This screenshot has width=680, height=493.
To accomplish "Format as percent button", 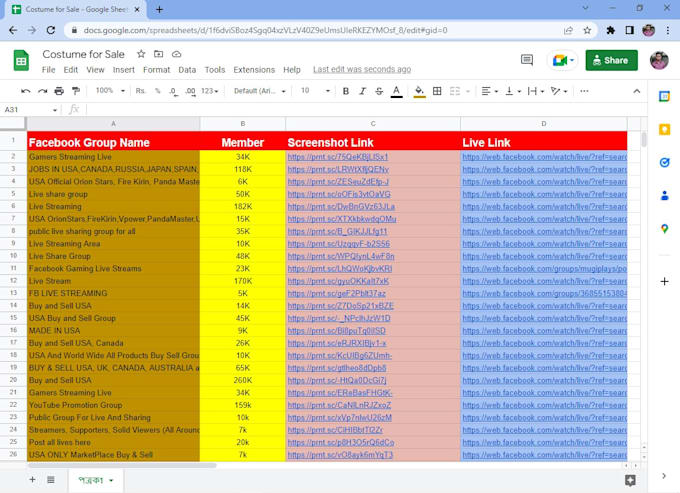I will (157, 91).
